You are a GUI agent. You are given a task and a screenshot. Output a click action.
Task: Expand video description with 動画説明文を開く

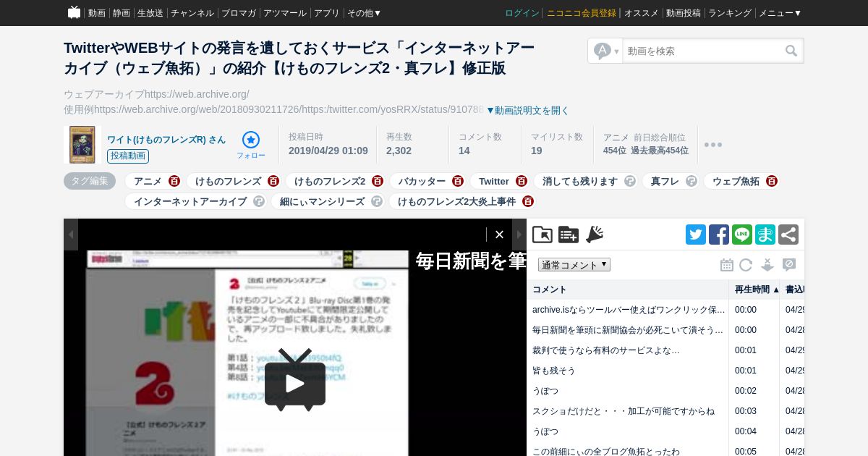(527, 110)
